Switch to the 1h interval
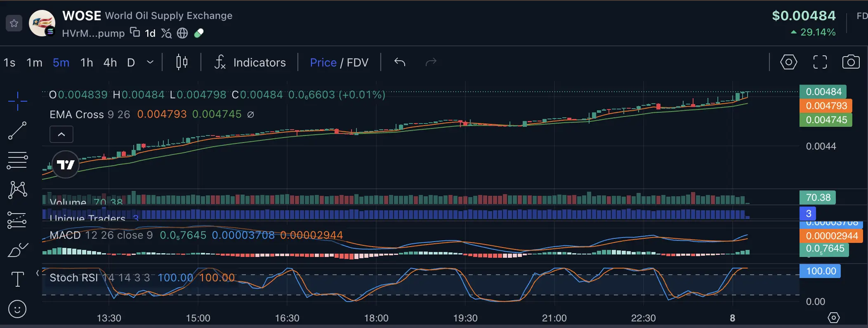The image size is (868, 328). (x=87, y=62)
